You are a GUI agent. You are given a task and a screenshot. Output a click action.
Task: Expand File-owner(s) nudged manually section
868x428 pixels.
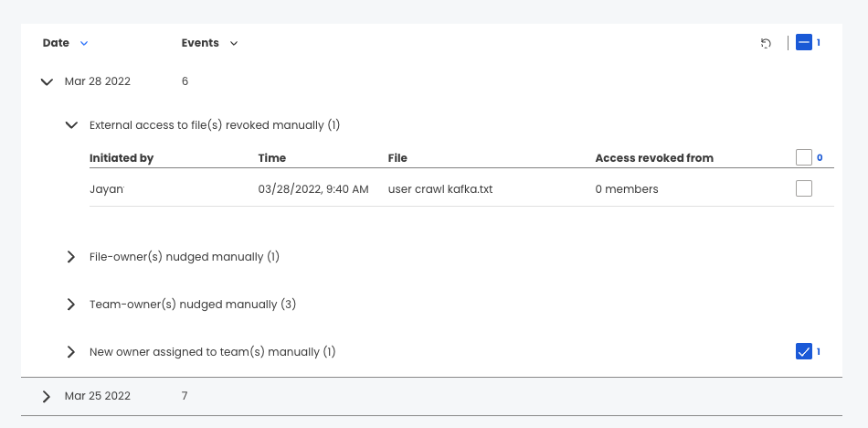pos(71,257)
